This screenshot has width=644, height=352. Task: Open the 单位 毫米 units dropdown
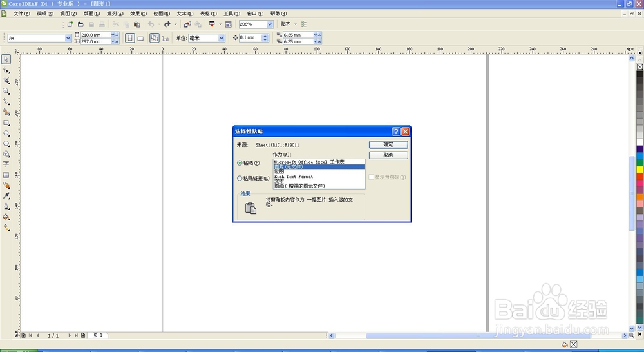[x=222, y=38]
